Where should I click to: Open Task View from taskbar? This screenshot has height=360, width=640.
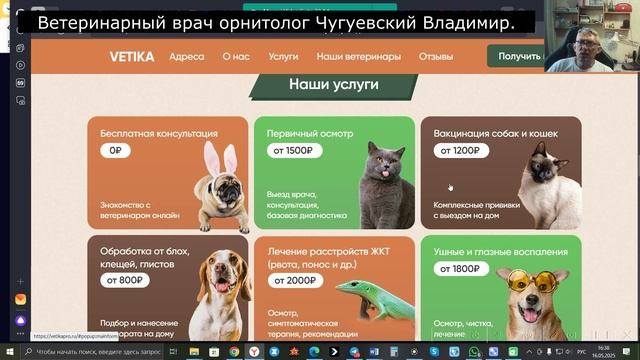173,351
